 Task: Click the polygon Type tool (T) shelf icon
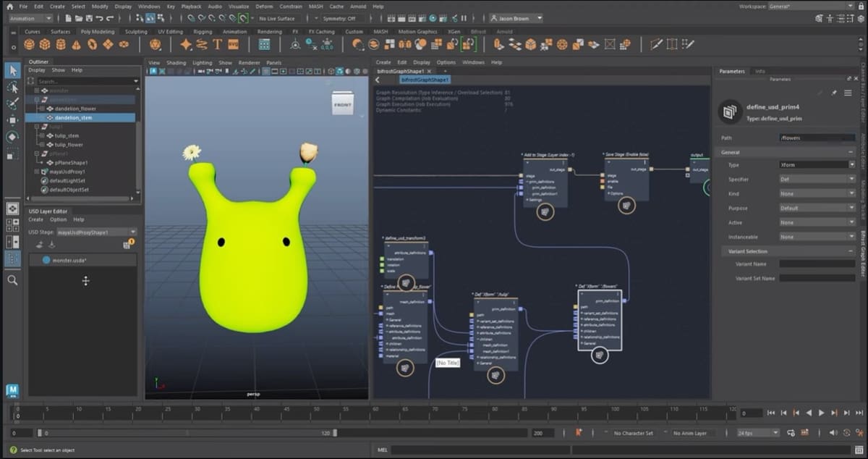click(217, 44)
